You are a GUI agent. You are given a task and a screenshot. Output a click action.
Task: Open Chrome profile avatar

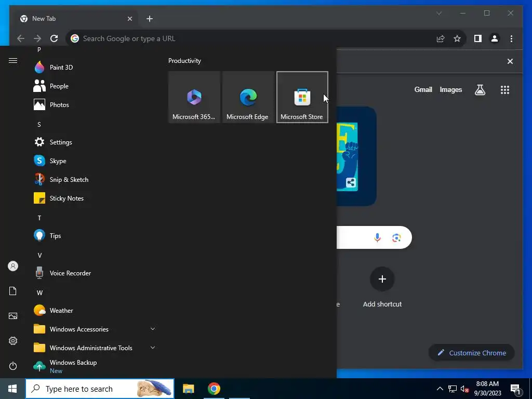click(x=495, y=38)
